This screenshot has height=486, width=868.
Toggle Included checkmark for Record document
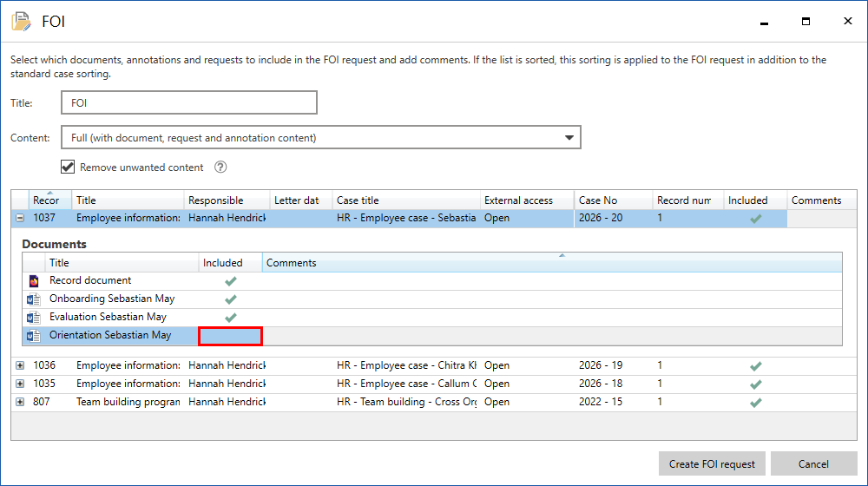pyautogui.click(x=230, y=281)
